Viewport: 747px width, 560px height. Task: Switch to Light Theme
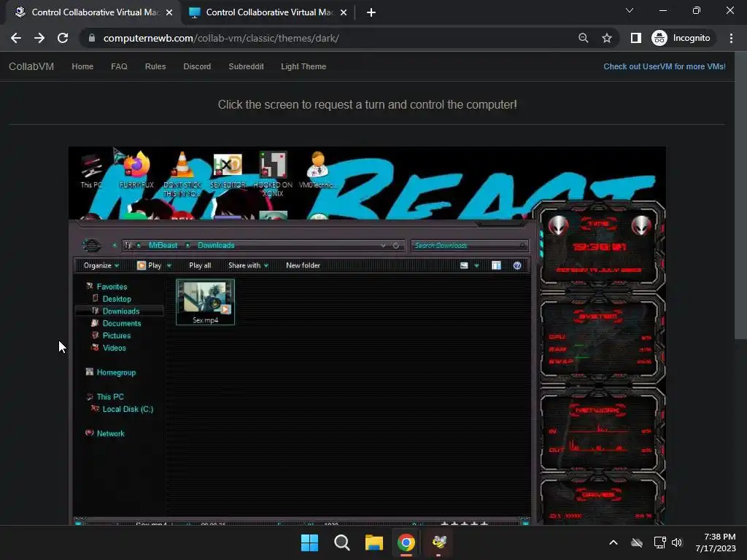(303, 66)
